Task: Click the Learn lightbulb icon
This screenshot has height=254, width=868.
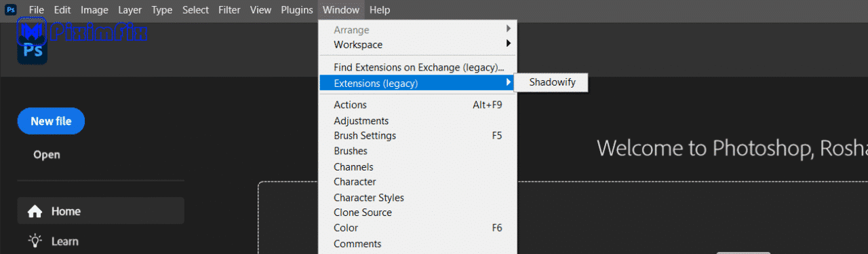Action: (35, 241)
